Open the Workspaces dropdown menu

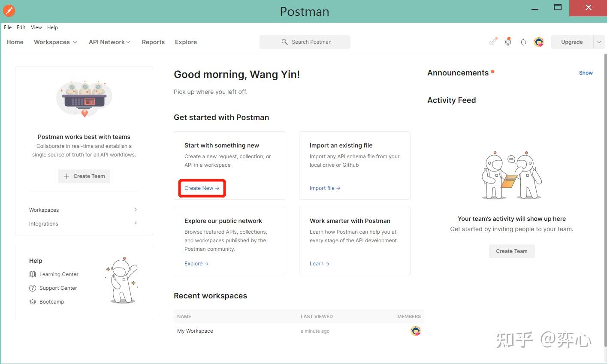pos(55,42)
